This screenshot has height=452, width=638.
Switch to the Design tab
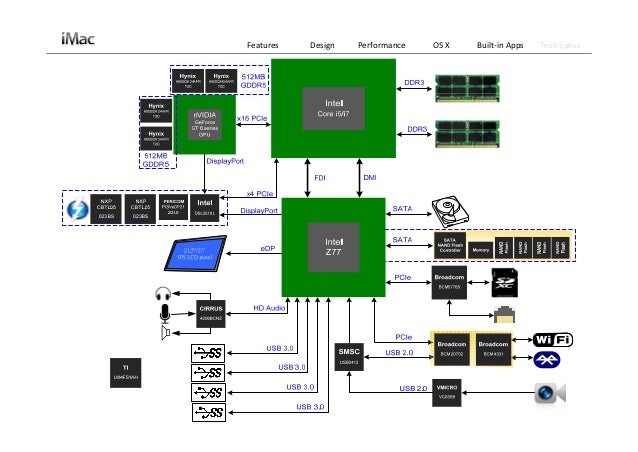point(322,45)
